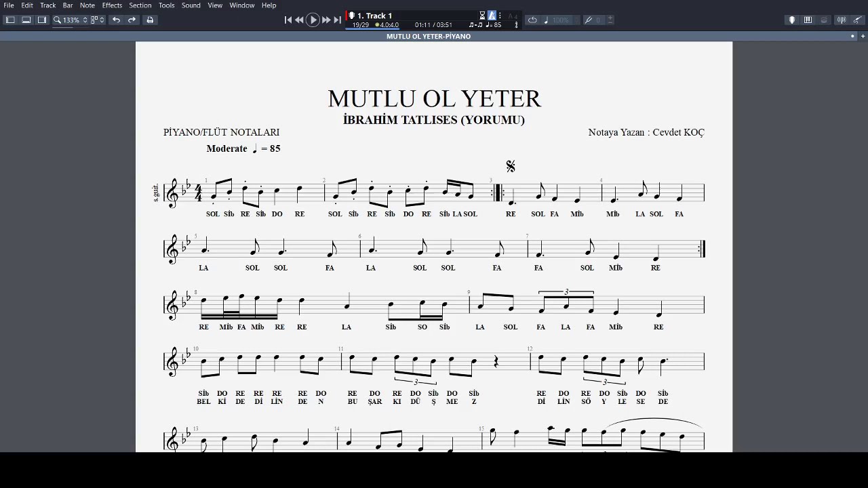The image size is (868, 488).
Task: Open the Tools menu
Action: point(167,5)
